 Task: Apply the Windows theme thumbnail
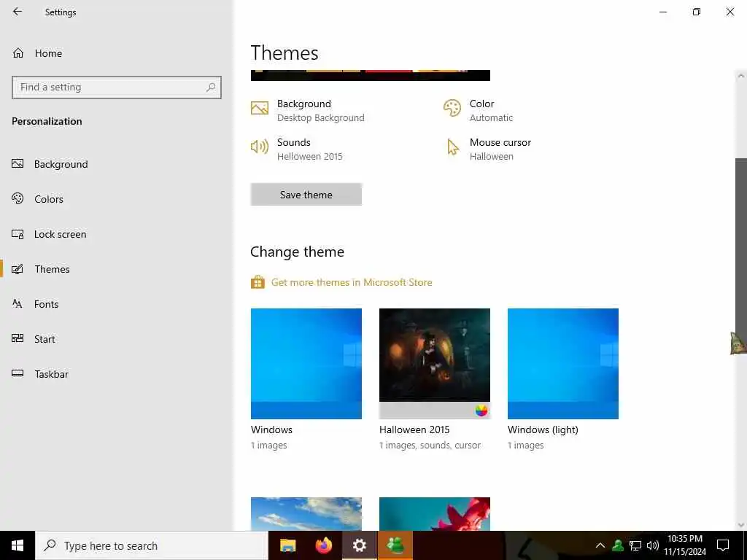[306, 364]
